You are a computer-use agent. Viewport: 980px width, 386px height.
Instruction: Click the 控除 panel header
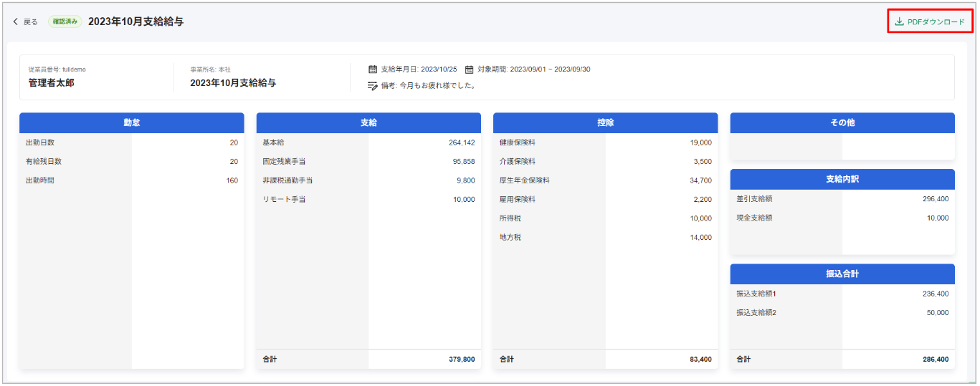pos(606,122)
